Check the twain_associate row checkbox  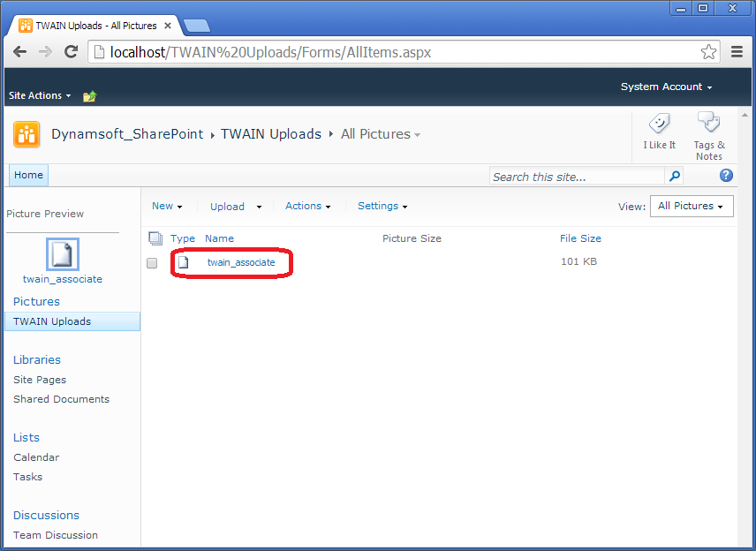tap(152, 263)
